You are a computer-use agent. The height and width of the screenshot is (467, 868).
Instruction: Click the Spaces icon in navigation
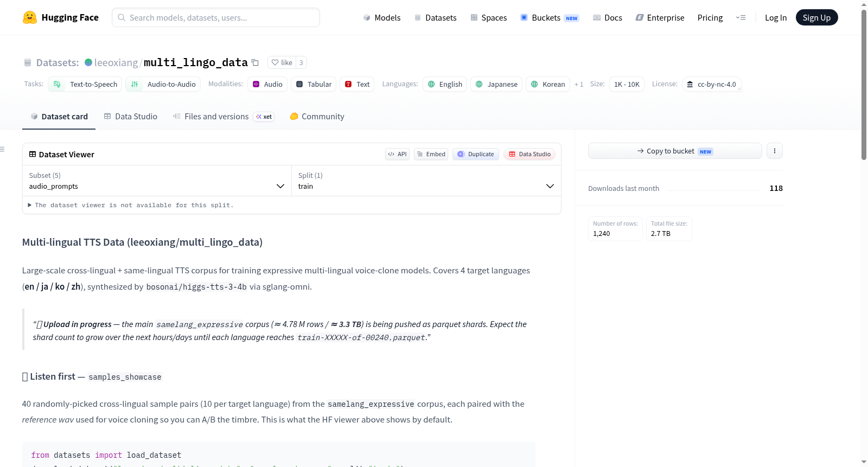point(474,17)
